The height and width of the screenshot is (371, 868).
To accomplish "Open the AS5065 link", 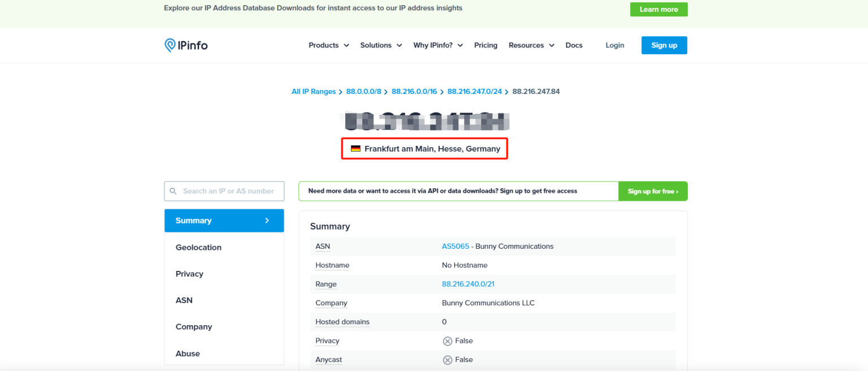I will (455, 247).
